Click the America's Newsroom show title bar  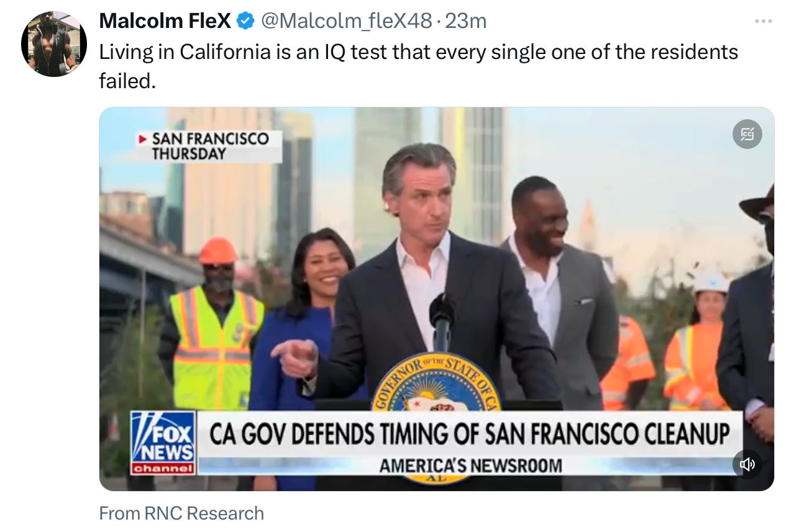coord(470,466)
